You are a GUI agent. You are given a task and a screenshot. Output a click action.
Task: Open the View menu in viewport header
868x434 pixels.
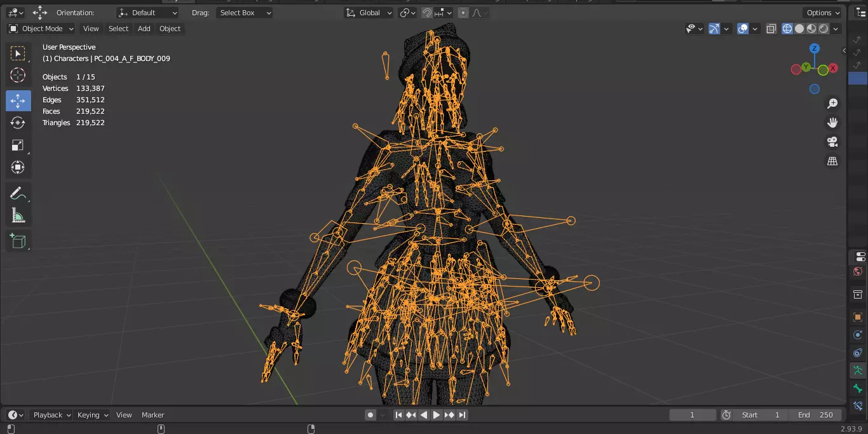coord(91,29)
